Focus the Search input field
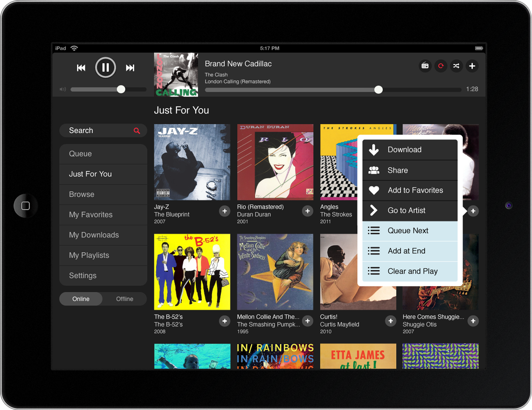Screen dimensions: 532x410 (103, 130)
